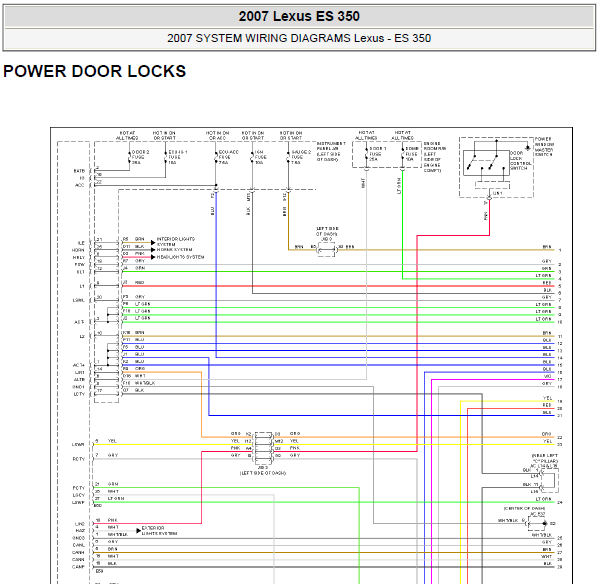The width and height of the screenshot is (601, 584).
Task: Click the '(NEAR LEFT C PILLAR)' label
Action: click(545, 458)
